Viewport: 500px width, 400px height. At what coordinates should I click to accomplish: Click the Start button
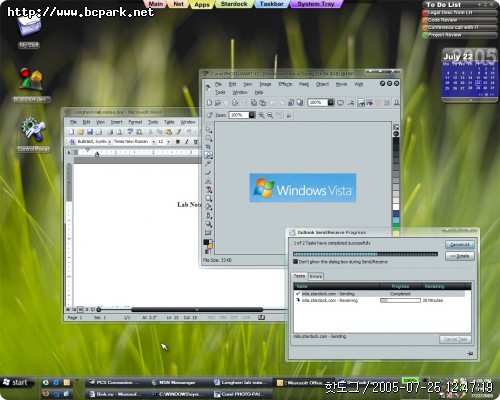pos(17,382)
